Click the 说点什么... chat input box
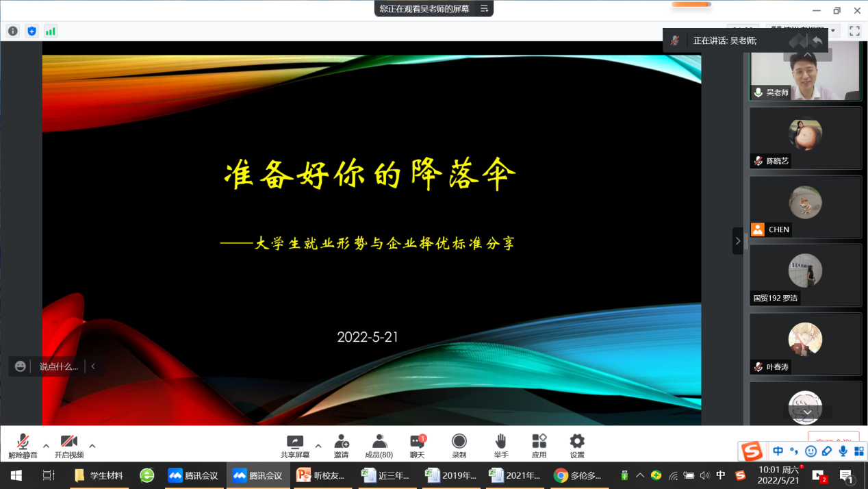Viewport: 868px width, 489px height. click(58, 366)
